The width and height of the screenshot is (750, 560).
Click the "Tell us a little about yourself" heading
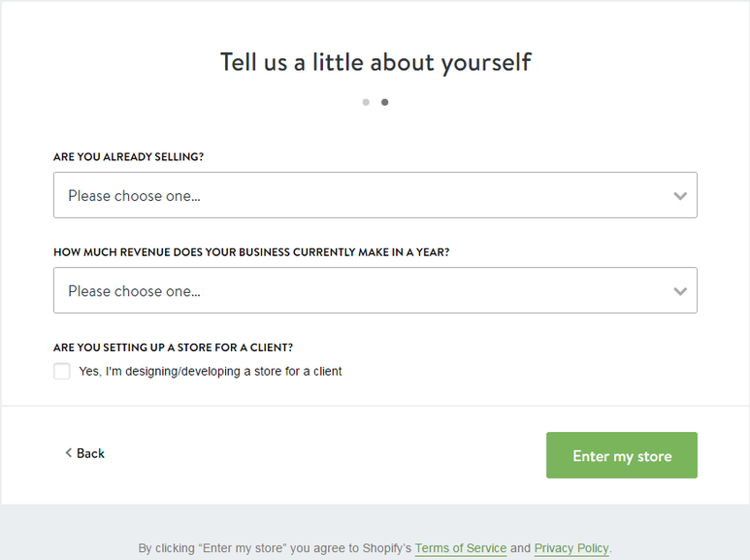click(x=375, y=62)
